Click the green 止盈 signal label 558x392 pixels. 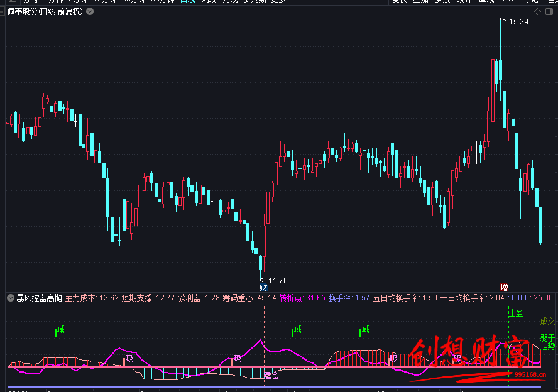(515, 313)
